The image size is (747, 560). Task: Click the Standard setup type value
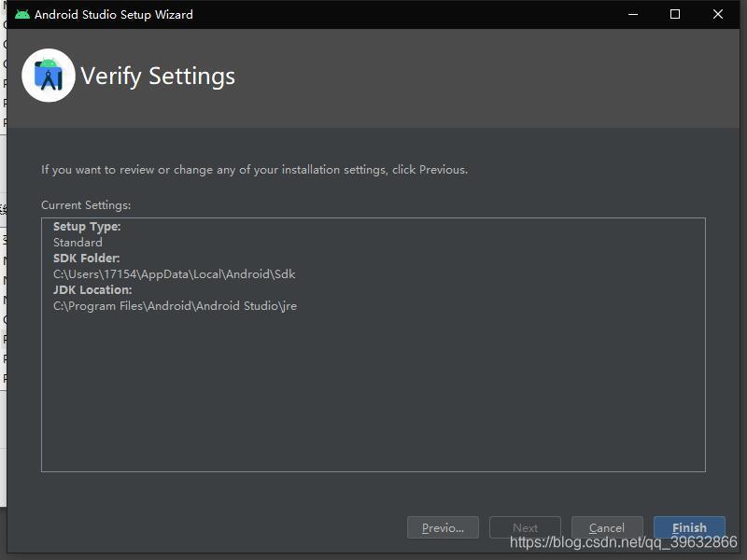(78, 243)
